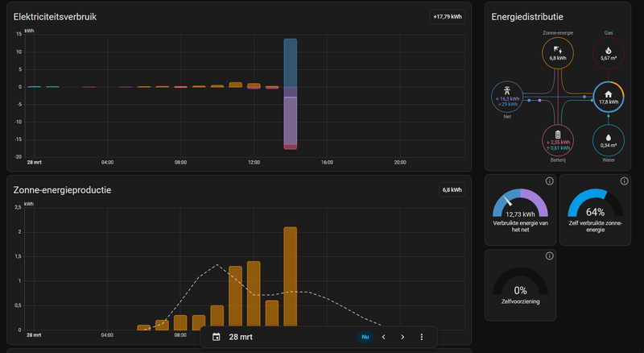This screenshot has height=353, width=644.
Task: Select the grid pylon Net circle
Action: (507, 97)
